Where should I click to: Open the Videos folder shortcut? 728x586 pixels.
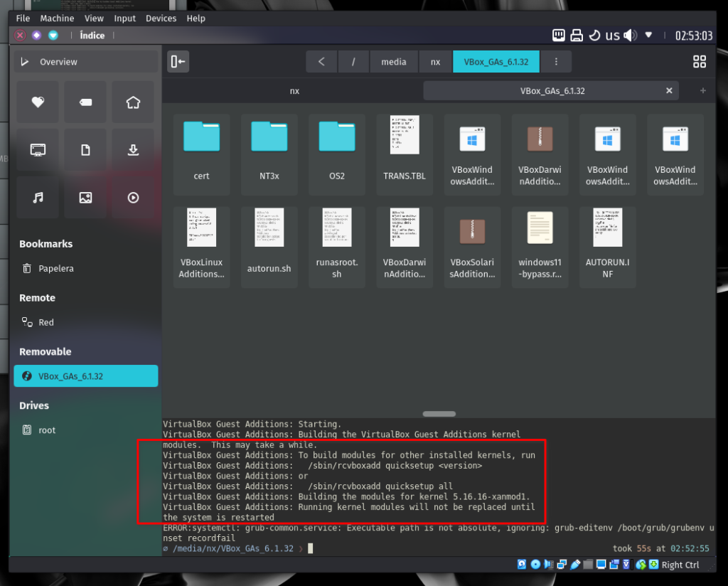click(133, 198)
